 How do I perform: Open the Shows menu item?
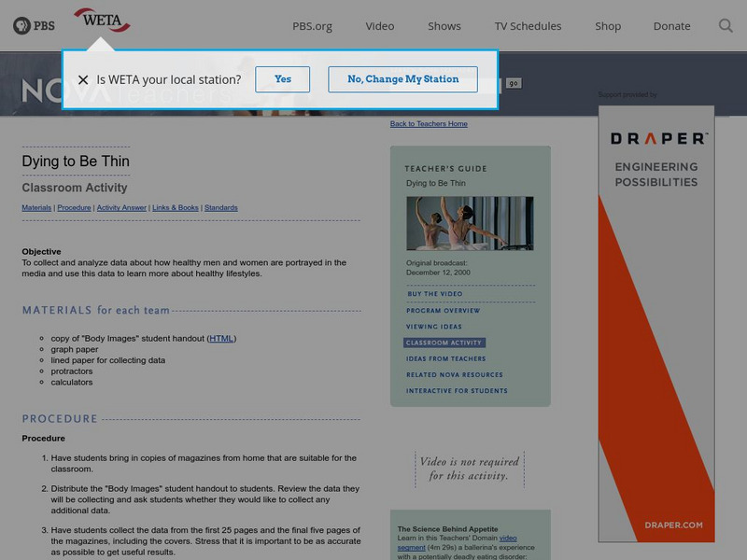444,26
